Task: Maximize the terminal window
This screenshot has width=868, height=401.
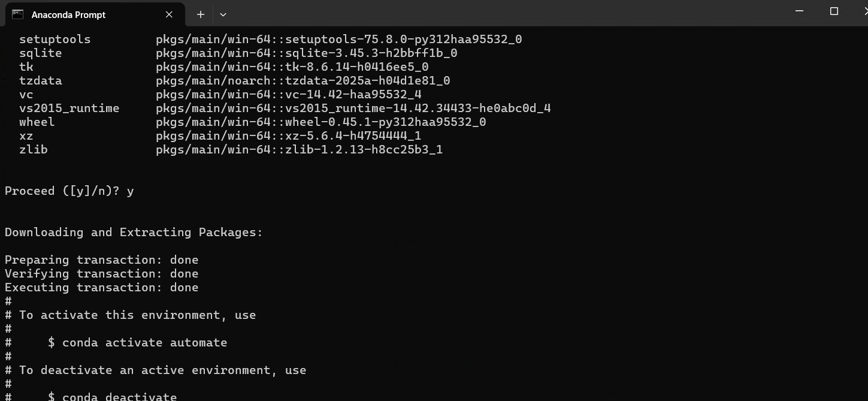Action: pos(834,11)
